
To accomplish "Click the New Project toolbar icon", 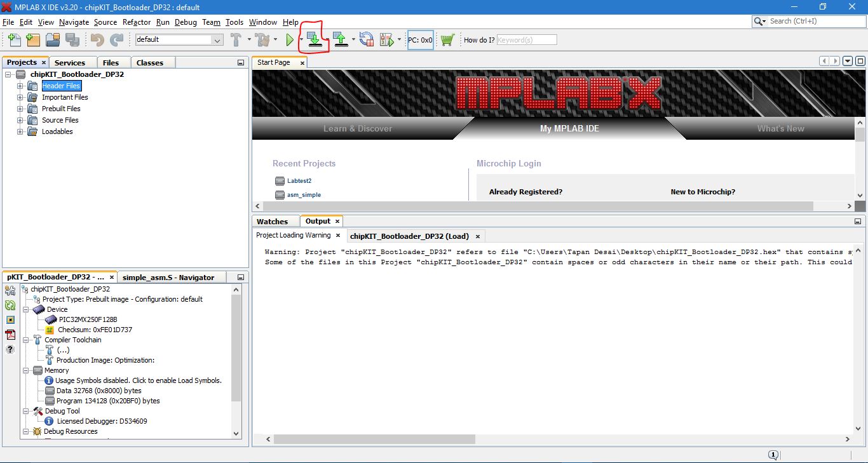I will tap(33, 40).
